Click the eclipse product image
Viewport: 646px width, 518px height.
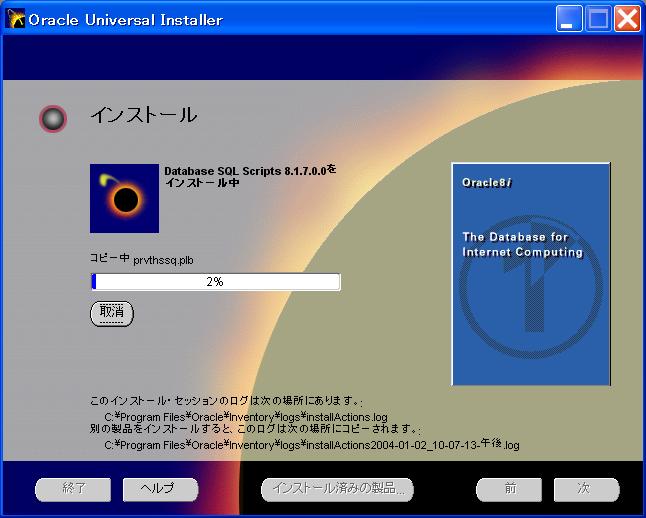coord(124,198)
